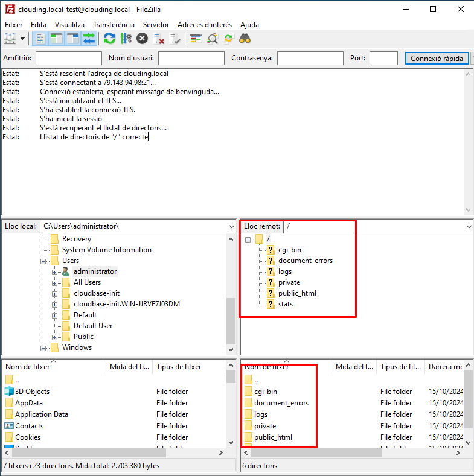Focus the Port input field
Screen dimensions: 474x476
tap(383, 58)
